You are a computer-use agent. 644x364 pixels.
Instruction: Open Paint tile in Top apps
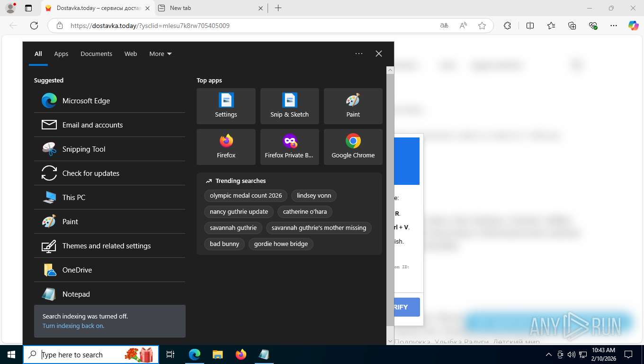click(353, 106)
